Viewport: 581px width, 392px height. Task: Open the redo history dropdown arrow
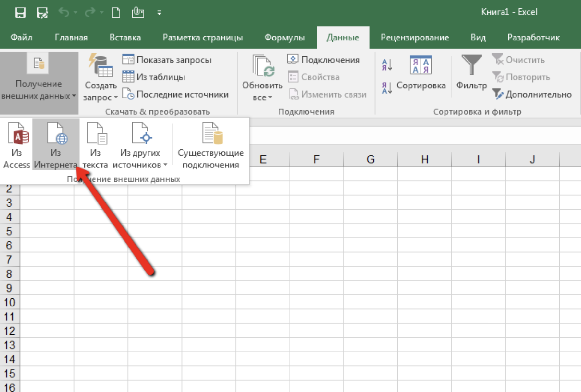click(101, 13)
